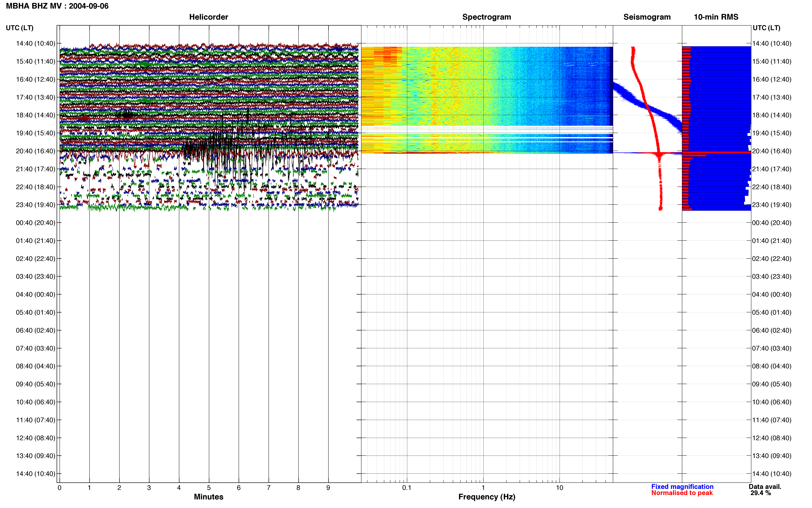Click the title 'MBHA BHZ MV : 2004-09-06'
812x508 pixels.
57,6
